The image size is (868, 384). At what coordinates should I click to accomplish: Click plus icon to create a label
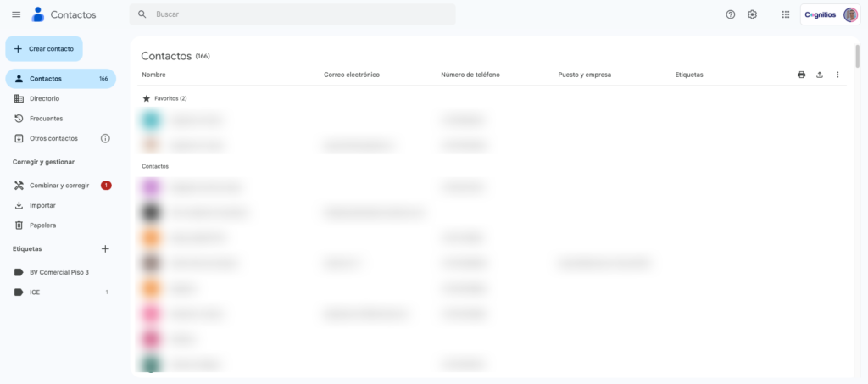[105, 249]
